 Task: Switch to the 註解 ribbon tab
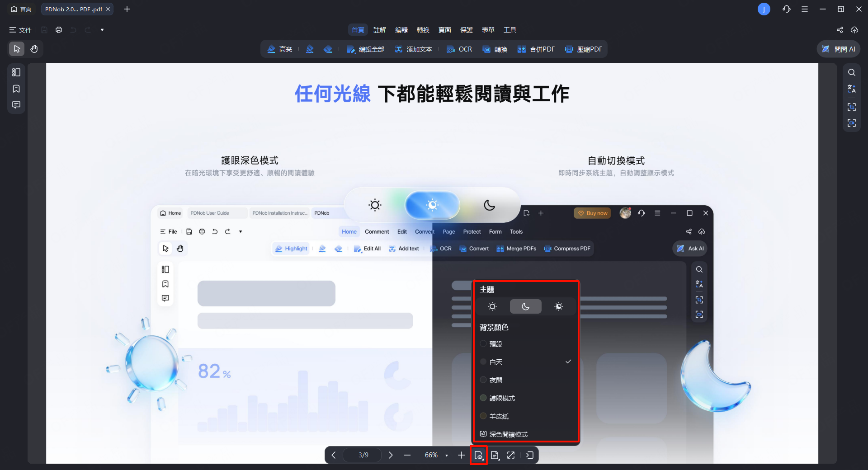[x=380, y=30]
